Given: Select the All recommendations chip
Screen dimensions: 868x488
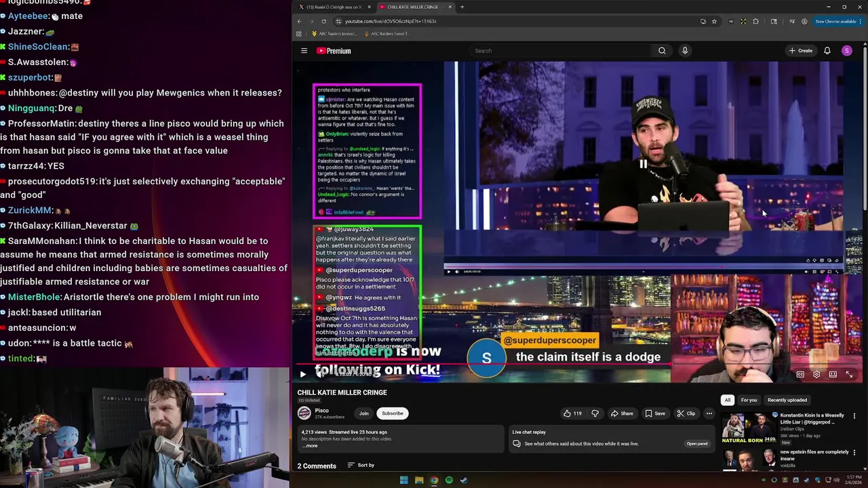Looking at the screenshot, I should (x=728, y=400).
